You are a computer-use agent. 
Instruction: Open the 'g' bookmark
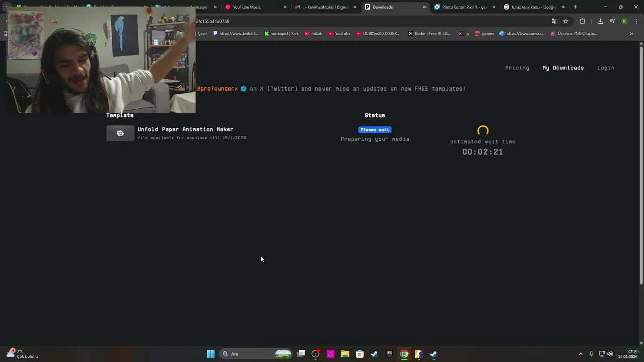coord(464,34)
